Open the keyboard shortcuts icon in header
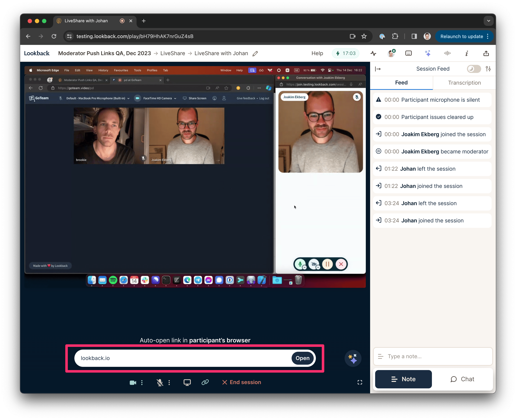 (408, 53)
